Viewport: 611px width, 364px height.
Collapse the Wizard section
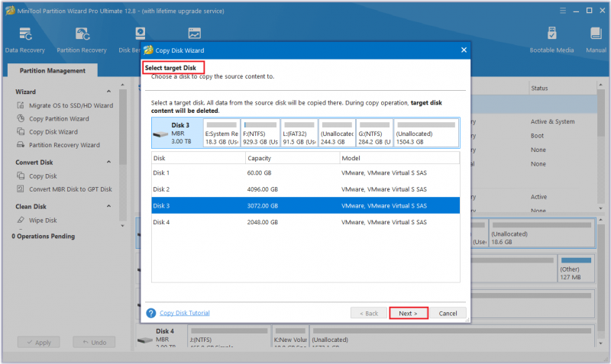point(108,92)
